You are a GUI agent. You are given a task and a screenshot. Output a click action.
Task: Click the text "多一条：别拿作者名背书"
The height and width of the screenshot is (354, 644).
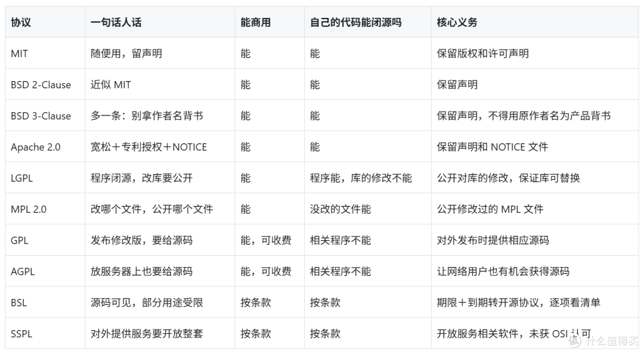click(147, 116)
